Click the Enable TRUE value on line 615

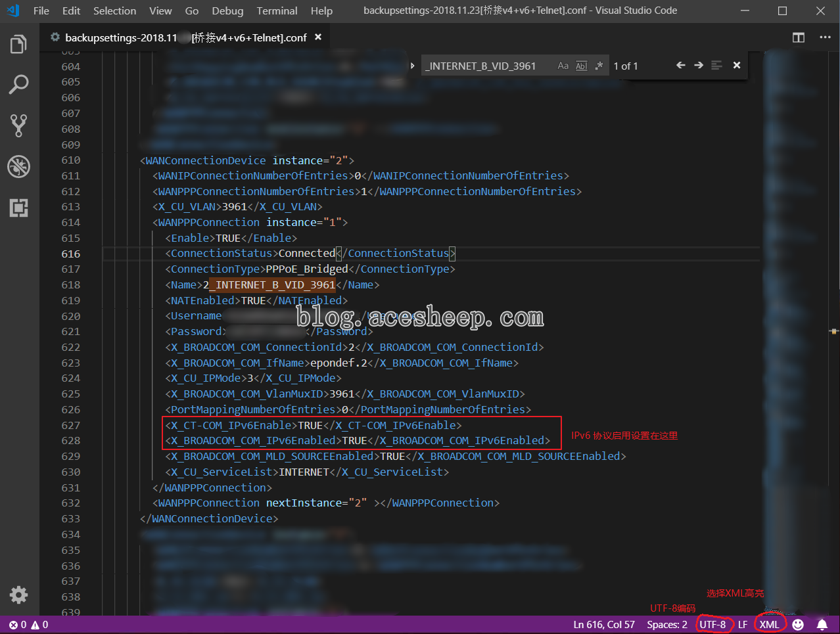228,238
